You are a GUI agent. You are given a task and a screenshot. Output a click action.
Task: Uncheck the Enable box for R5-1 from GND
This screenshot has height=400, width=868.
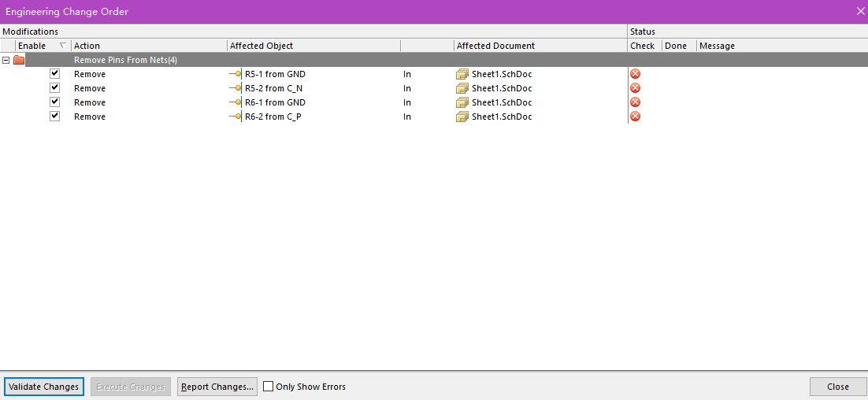(x=54, y=73)
